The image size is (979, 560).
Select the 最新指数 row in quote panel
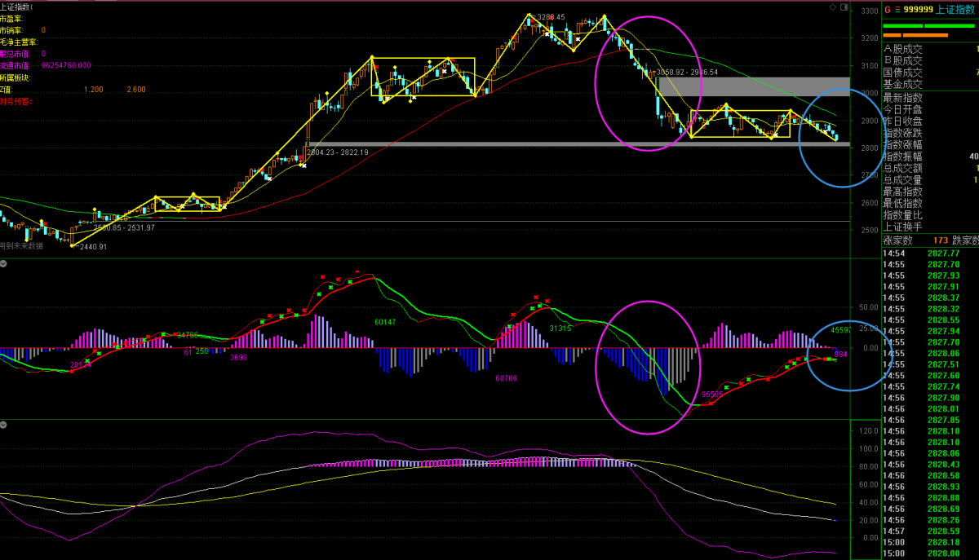coord(902,97)
